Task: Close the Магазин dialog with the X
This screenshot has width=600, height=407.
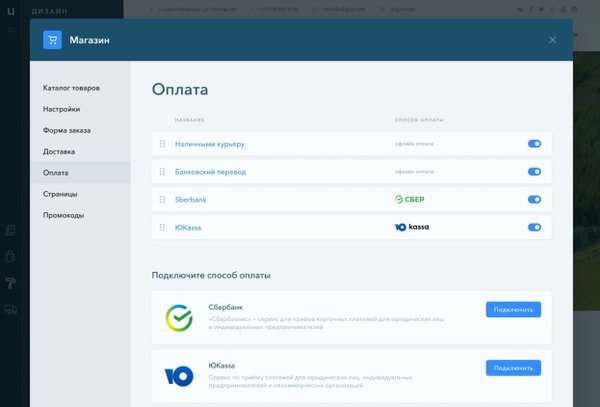Action: click(552, 40)
